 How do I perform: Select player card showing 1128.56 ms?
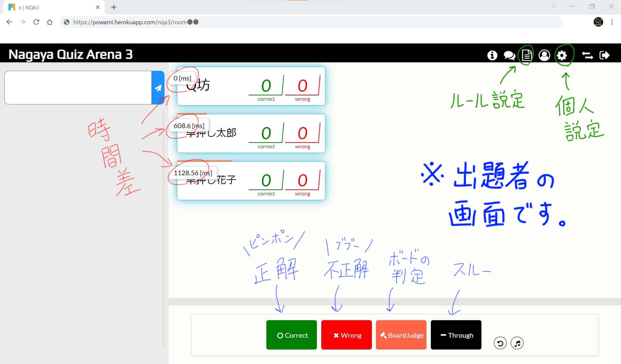251,181
